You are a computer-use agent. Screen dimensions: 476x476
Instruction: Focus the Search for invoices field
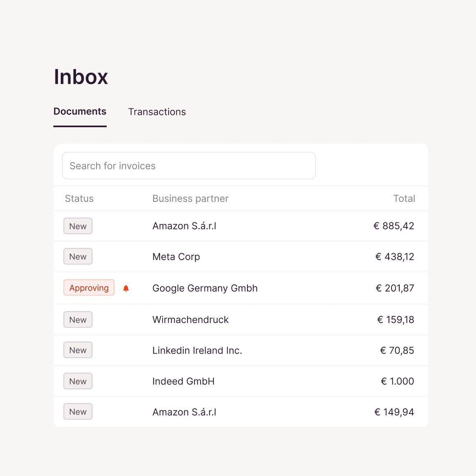189,166
